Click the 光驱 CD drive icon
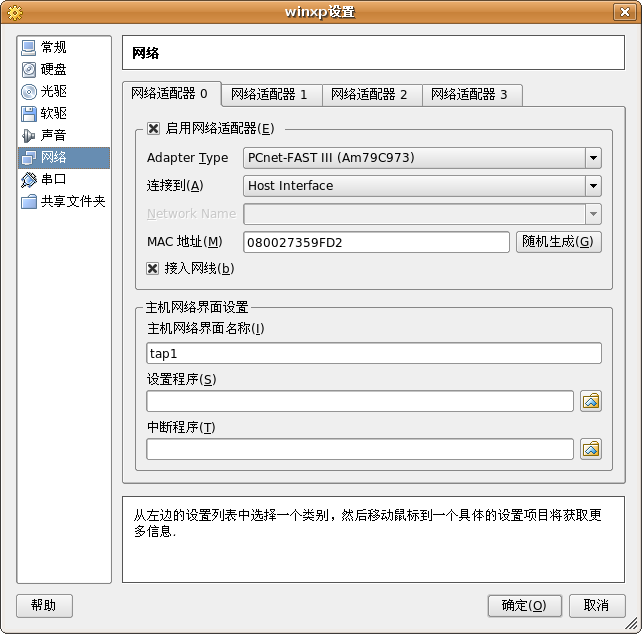Viewport: 642px width, 634px height. (x=28, y=92)
